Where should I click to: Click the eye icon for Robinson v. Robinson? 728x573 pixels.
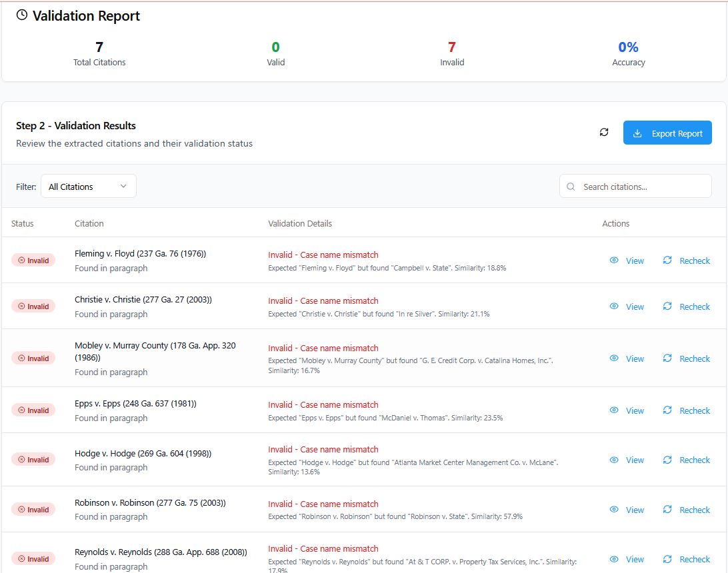pyautogui.click(x=614, y=510)
